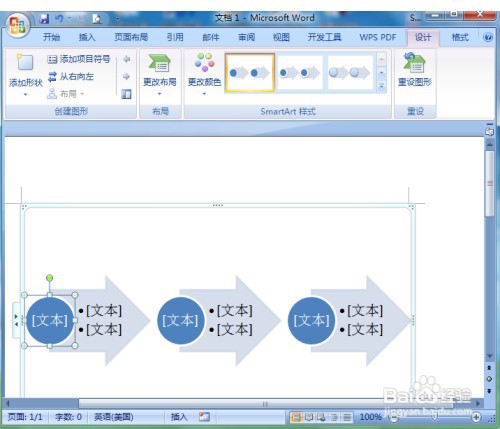Click the 重设图形 button
The height and width of the screenshot is (429, 500).
click(415, 70)
